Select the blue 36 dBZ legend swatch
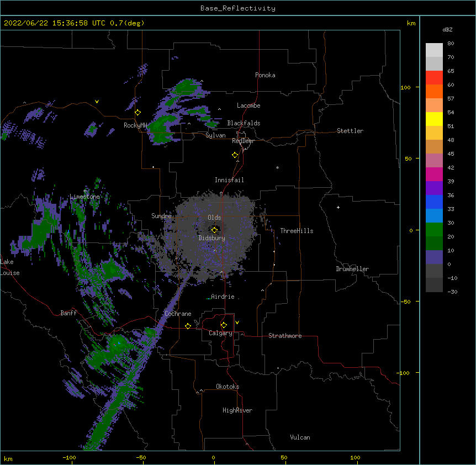Viewport: 476px width, 465px height. [434, 202]
